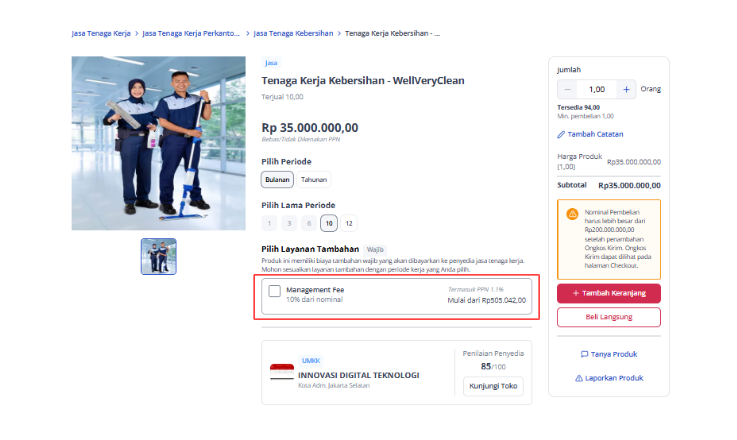Click the chat icon beside Tanya Produk

[x=584, y=354]
